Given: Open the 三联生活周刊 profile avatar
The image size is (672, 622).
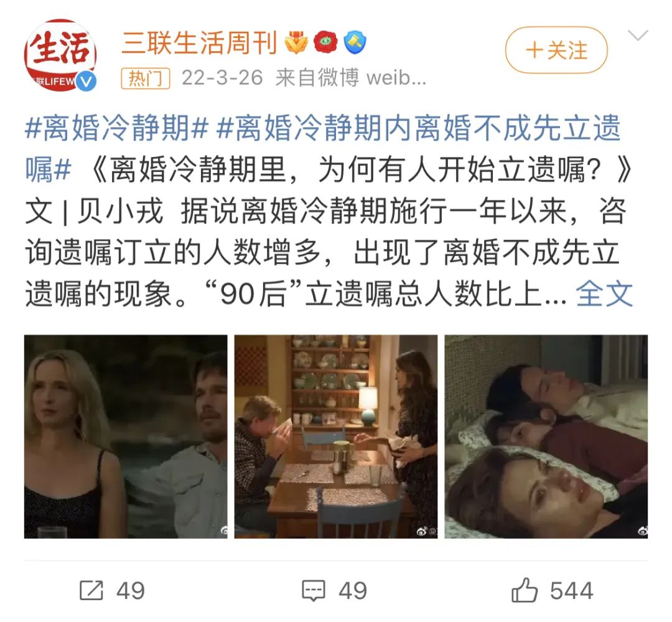Looking at the screenshot, I should 60,56.
